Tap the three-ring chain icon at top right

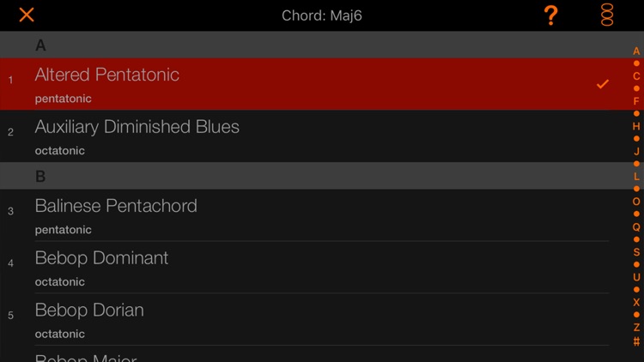607,15
